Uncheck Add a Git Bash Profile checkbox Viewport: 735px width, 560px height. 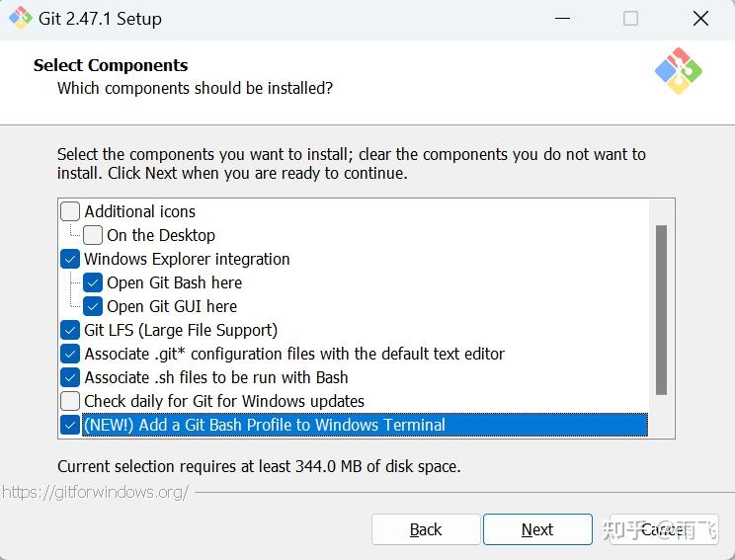pos(70,425)
